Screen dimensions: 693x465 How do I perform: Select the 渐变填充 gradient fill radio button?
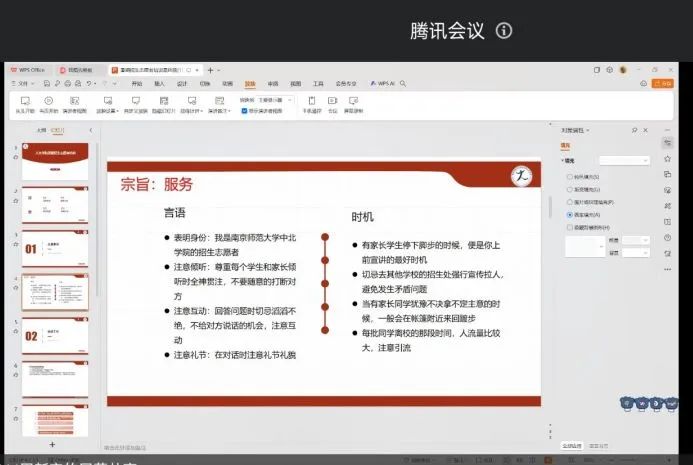click(x=570, y=188)
